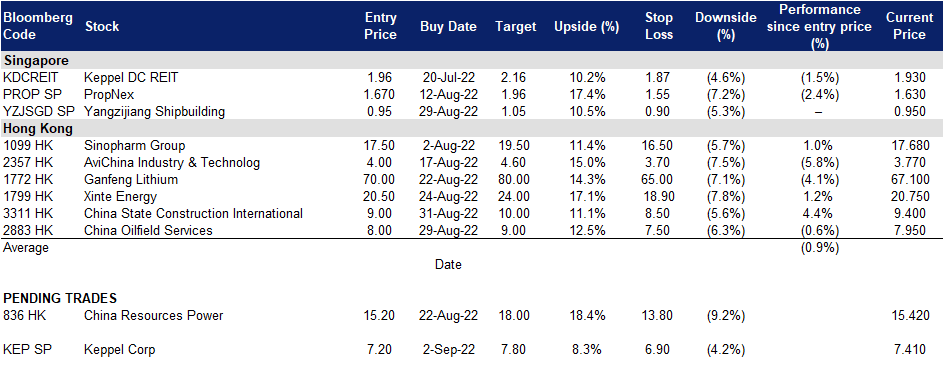Select the PENDING TRADES heading
The height and width of the screenshot is (375, 943).
click(60, 299)
